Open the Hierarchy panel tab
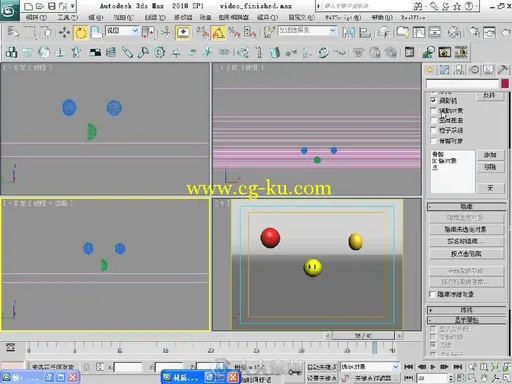The height and width of the screenshot is (384, 512). coord(459,70)
